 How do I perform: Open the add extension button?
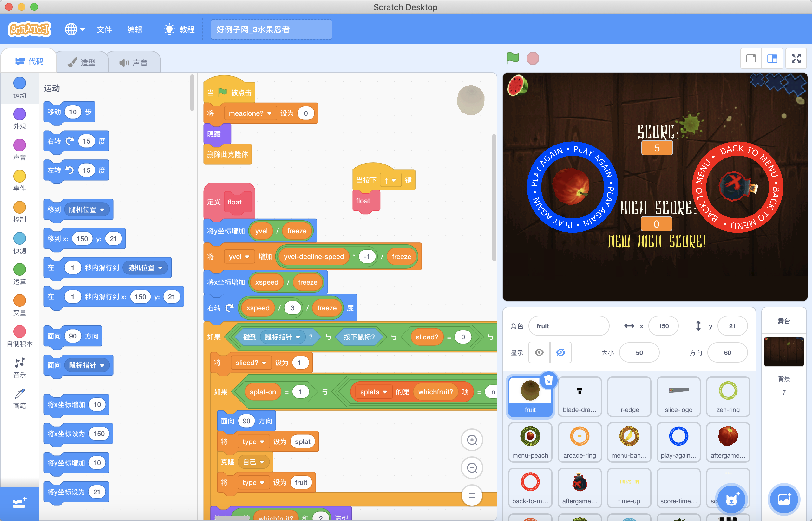coord(20,503)
